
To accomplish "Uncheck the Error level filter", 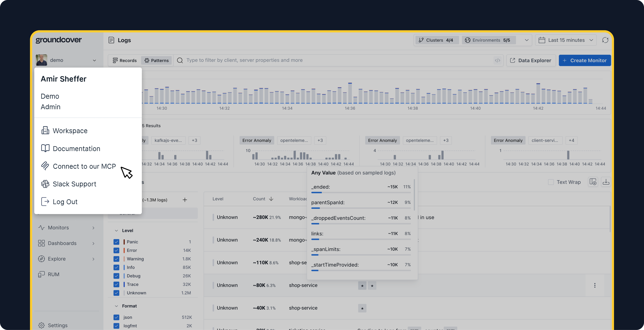I will click(116, 250).
